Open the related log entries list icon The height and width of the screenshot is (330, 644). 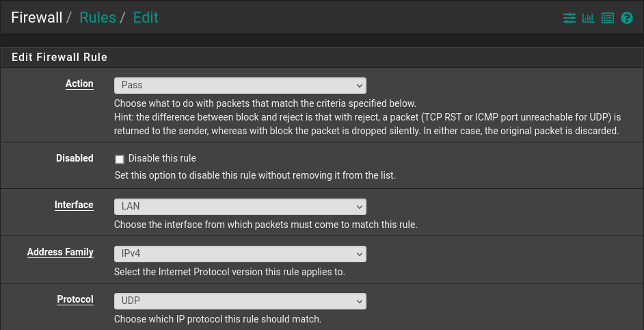608,18
